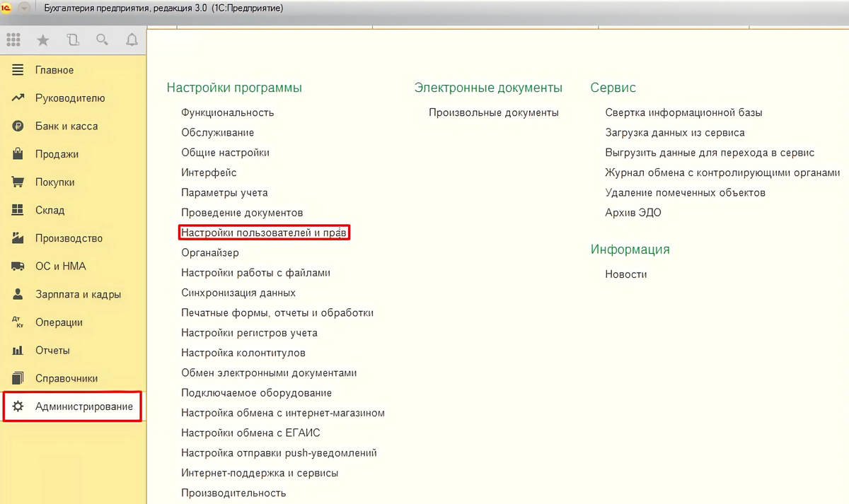This screenshot has height=504, width=849.
Task: Open the history icon in top toolbar
Action: click(73, 40)
